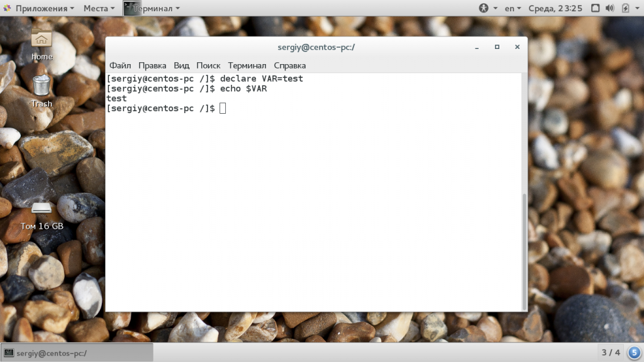The height and width of the screenshot is (362, 644).
Task: Click the Среда 23:25 clock
Action: (x=555, y=8)
